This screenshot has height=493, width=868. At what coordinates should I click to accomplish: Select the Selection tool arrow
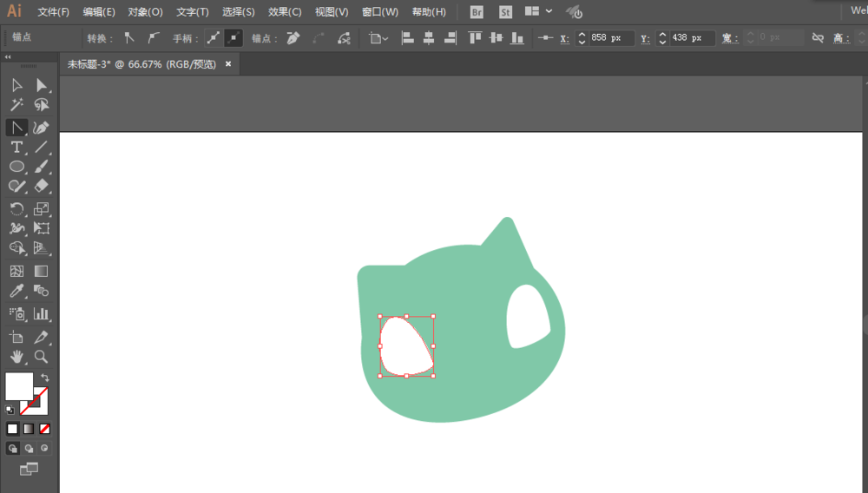(16, 85)
